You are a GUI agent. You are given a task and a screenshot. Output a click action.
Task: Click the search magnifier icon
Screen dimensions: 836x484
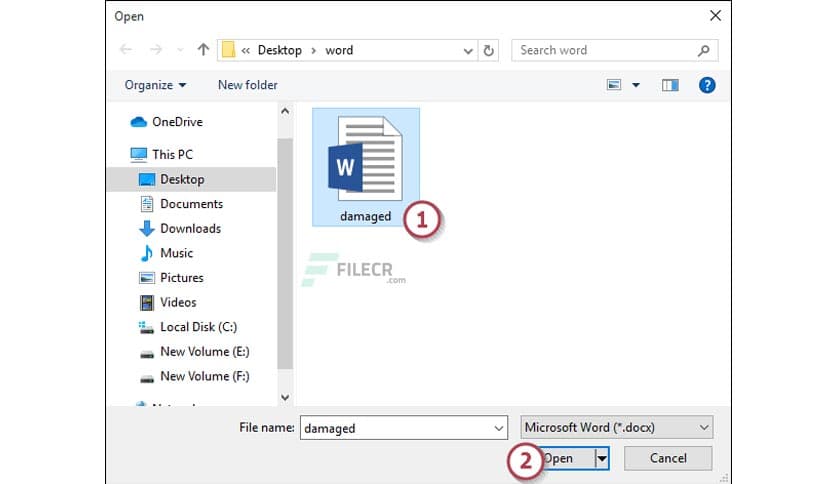[x=704, y=51]
